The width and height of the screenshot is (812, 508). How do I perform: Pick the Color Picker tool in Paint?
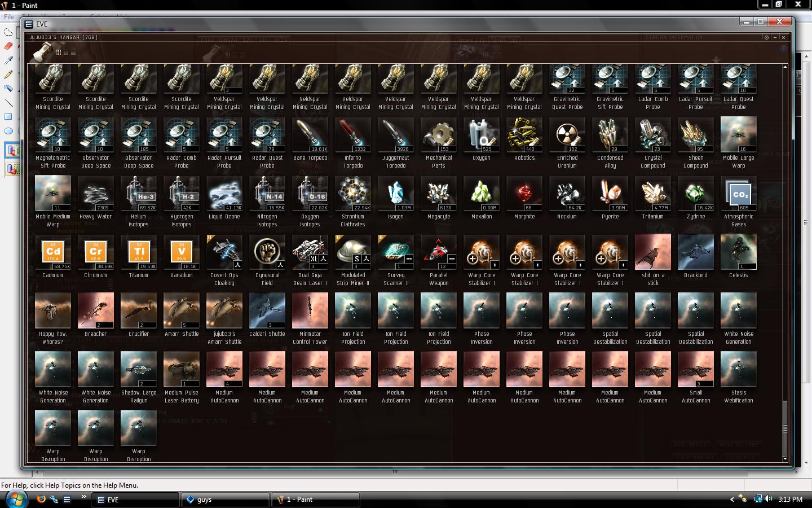8,60
